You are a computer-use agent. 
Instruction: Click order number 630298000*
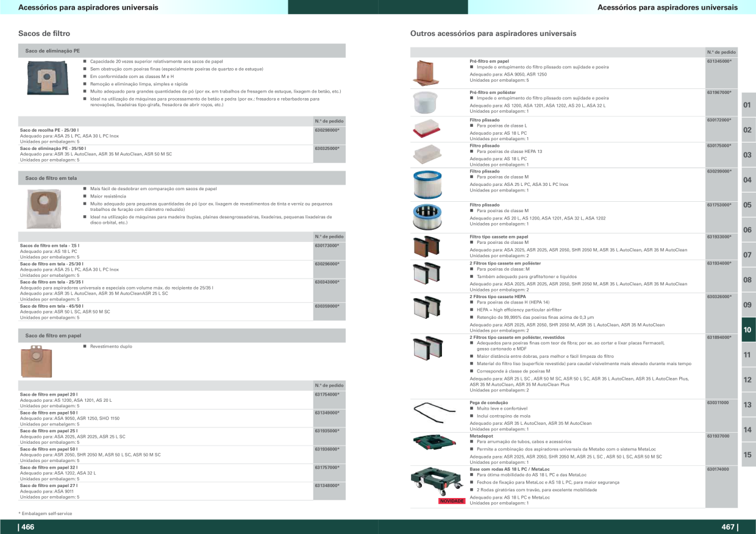tap(327, 130)
